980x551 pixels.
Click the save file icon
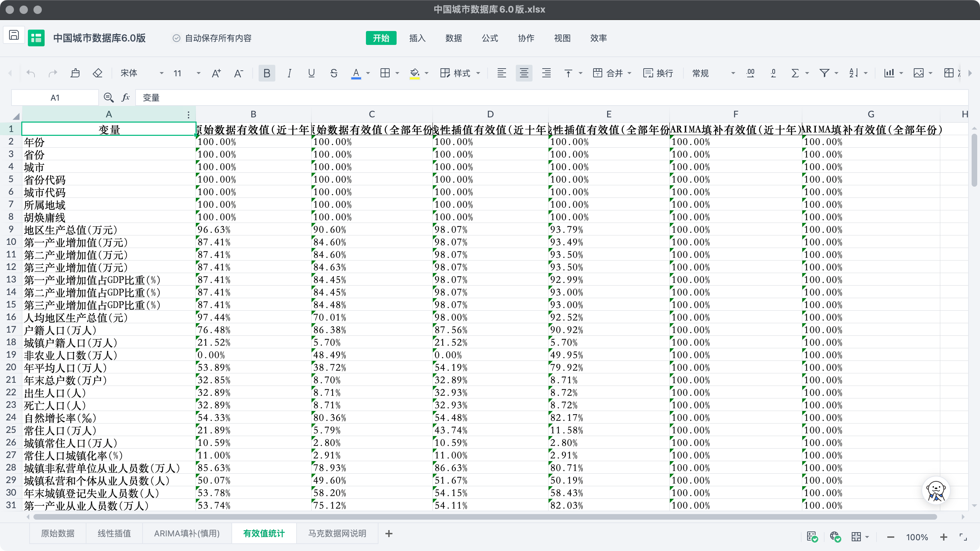[14, 36]
